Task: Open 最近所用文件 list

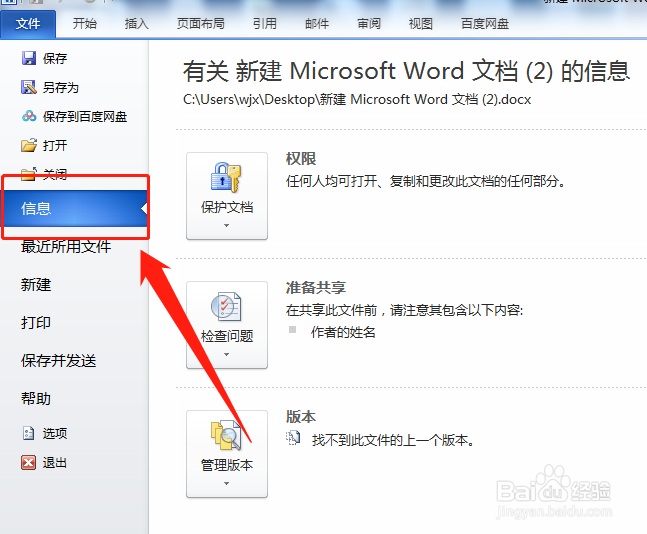Action: point(66,246)
